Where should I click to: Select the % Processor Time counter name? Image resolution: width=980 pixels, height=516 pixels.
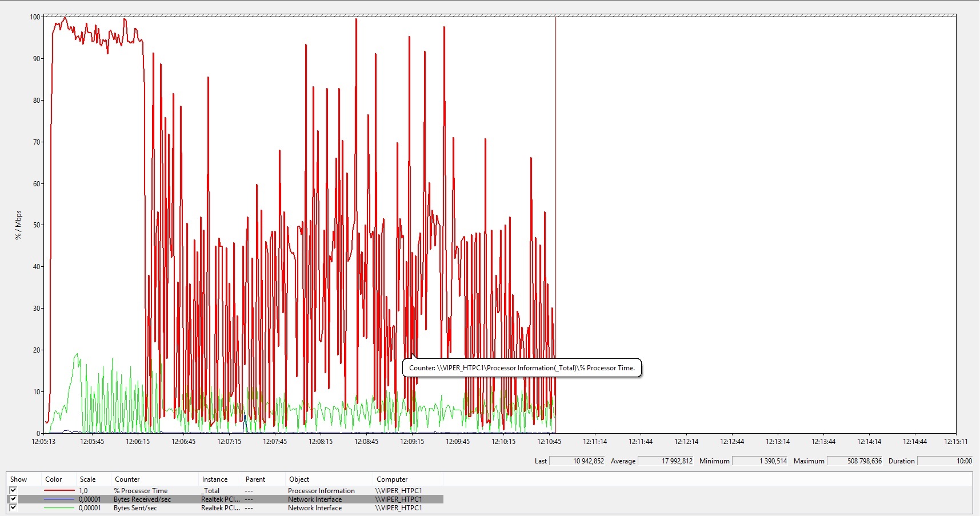pyautogui.click(x=141, y=491)
